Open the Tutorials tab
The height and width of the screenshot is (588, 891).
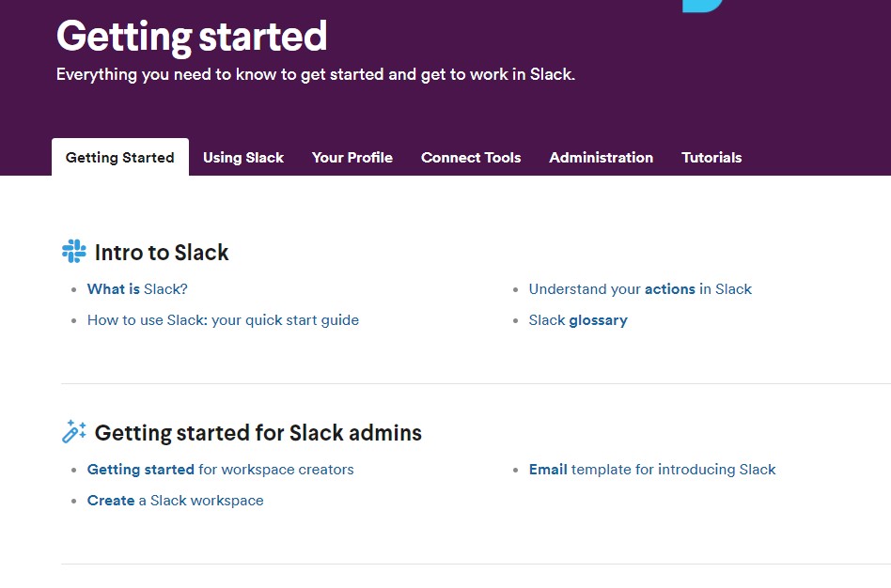[x=711, y=158]
